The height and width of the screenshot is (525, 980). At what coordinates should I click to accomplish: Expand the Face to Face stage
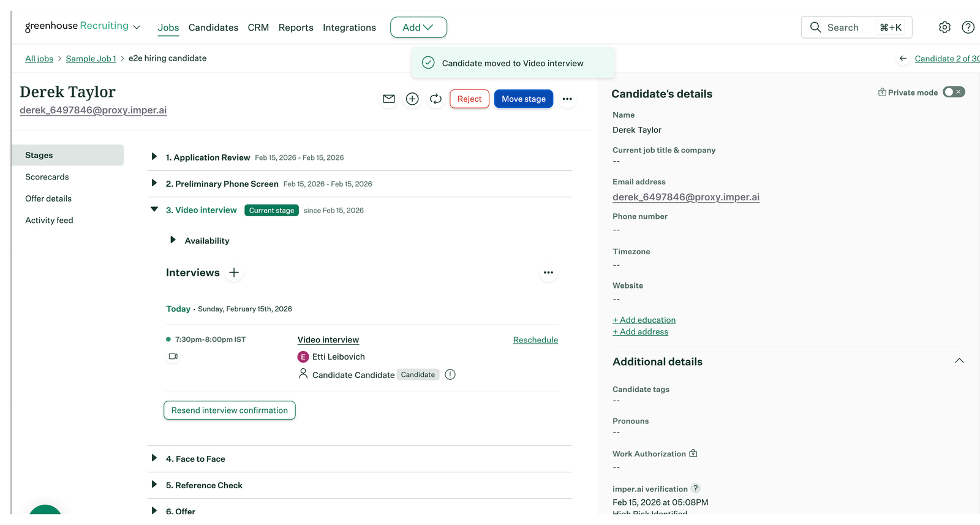[154, 458]
